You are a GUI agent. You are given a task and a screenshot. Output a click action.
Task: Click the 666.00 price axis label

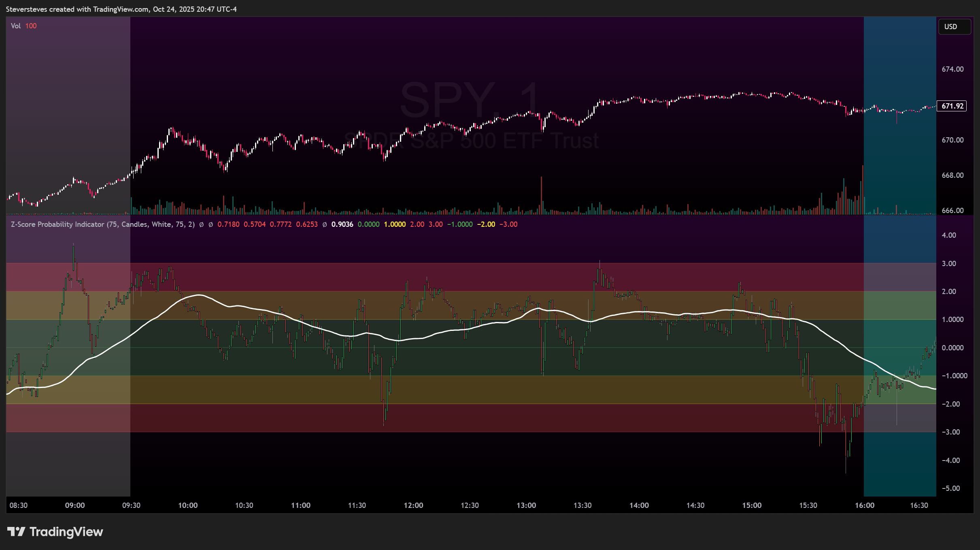[952, 211]
